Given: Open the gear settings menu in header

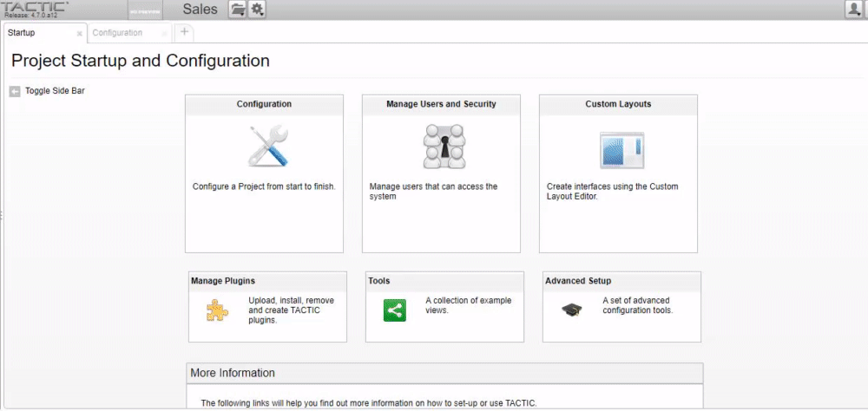Looking at the screenshot, I should [x=258, y=9].
